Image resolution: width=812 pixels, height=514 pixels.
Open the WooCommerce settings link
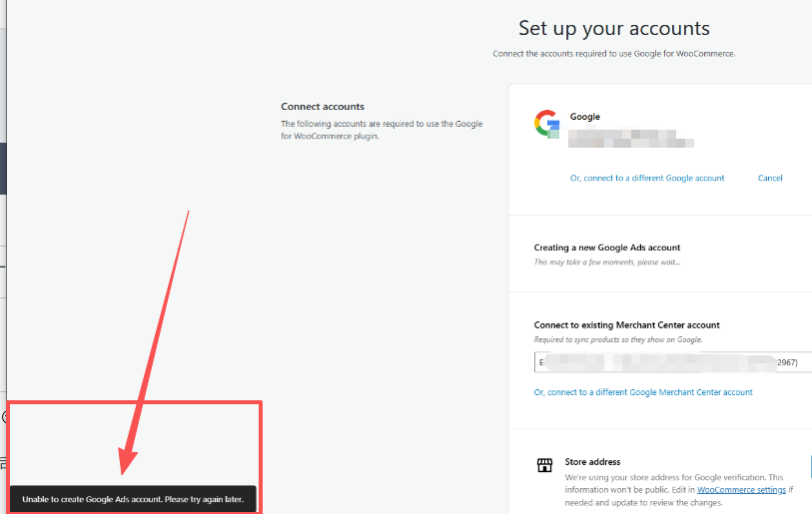pyautogui.click(x=741, y=490)
